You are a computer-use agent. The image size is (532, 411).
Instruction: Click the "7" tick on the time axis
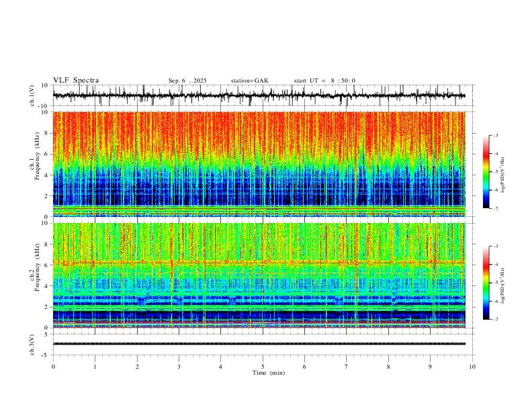pos(347,367)
